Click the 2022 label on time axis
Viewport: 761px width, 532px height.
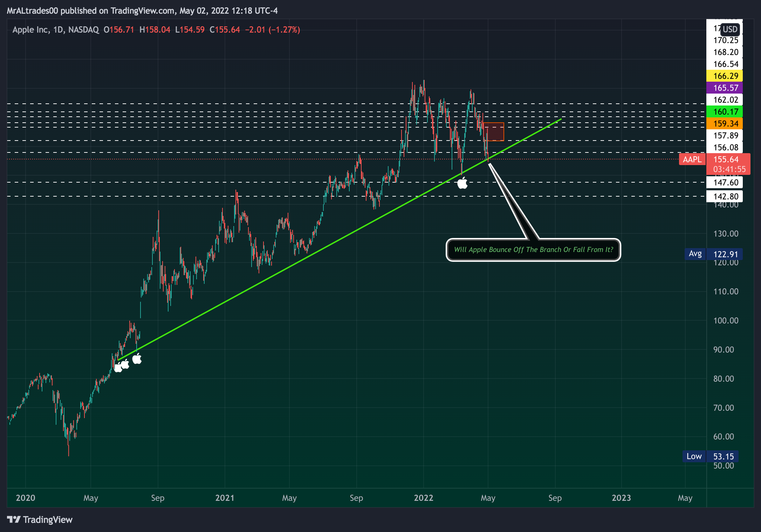[x=424, y=498]
